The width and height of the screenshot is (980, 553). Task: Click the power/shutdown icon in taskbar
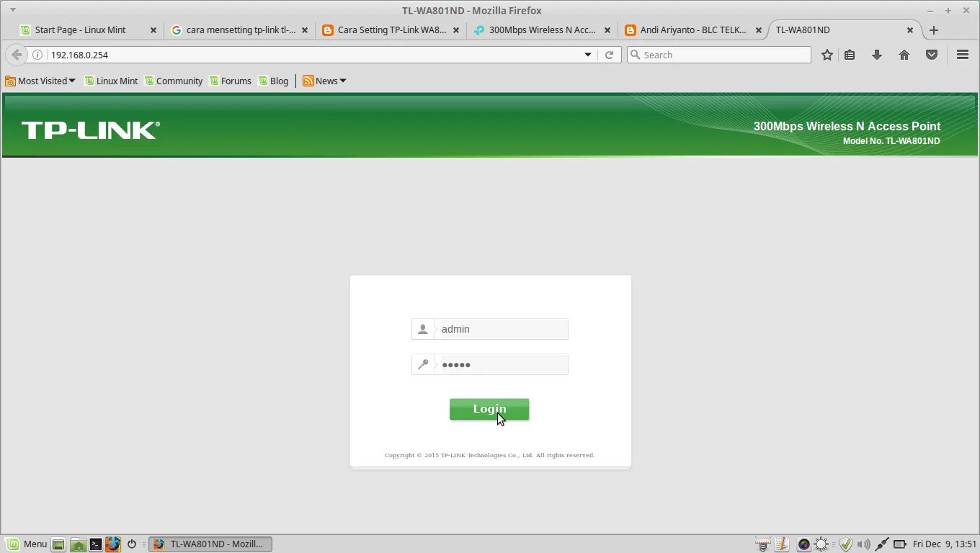(x=132, y=544)
